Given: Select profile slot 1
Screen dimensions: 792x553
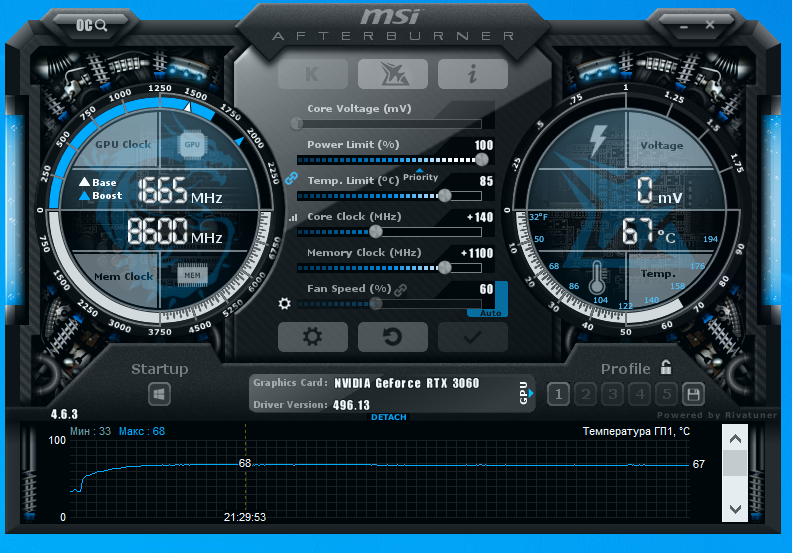Looking at the screenshot, I should click(x=558, y=394).
